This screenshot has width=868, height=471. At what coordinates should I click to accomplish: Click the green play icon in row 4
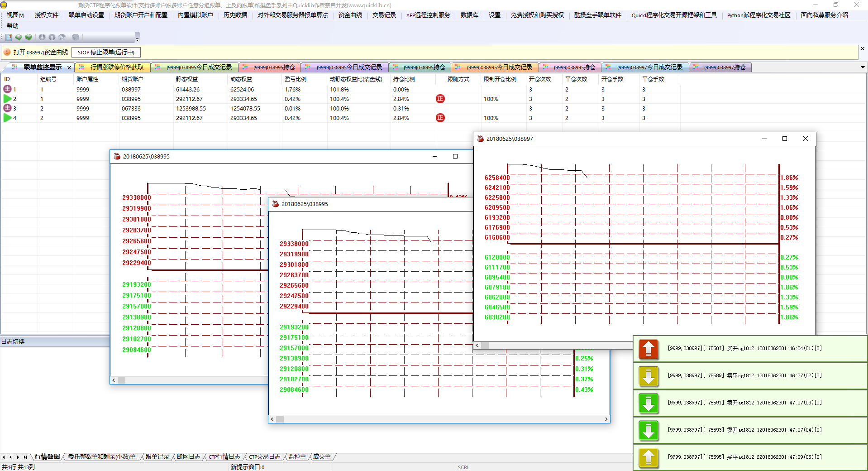point(7,118)
